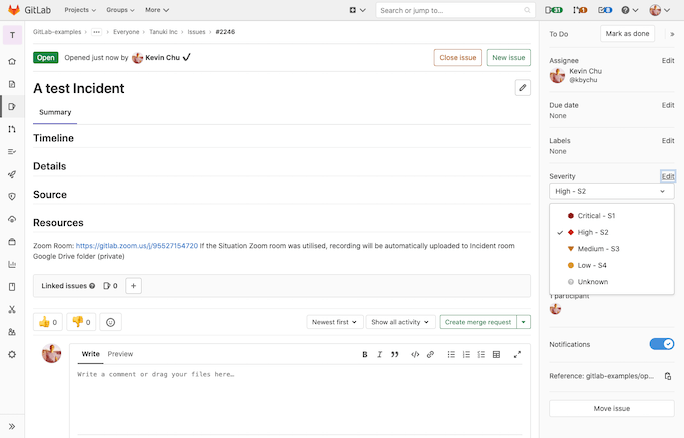Add an emoji reaction with the smiley icon
The height and width of the screenshot is (438, 684).
click(111, 322)
